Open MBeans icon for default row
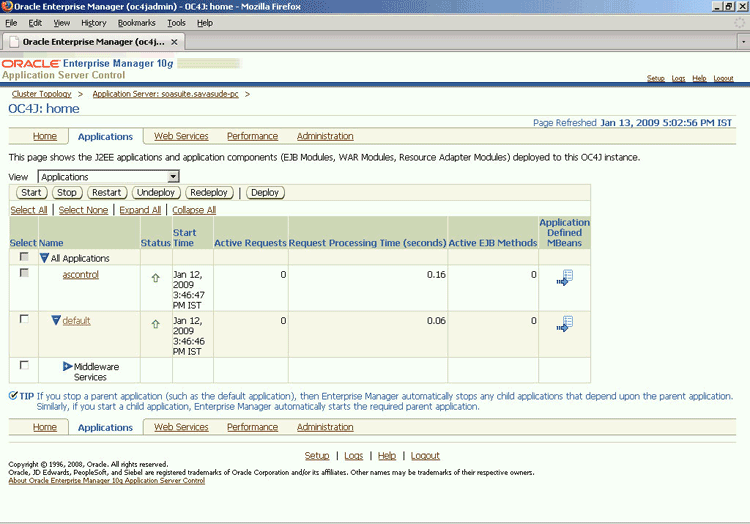The image size is (750, 524). point(564,324)
